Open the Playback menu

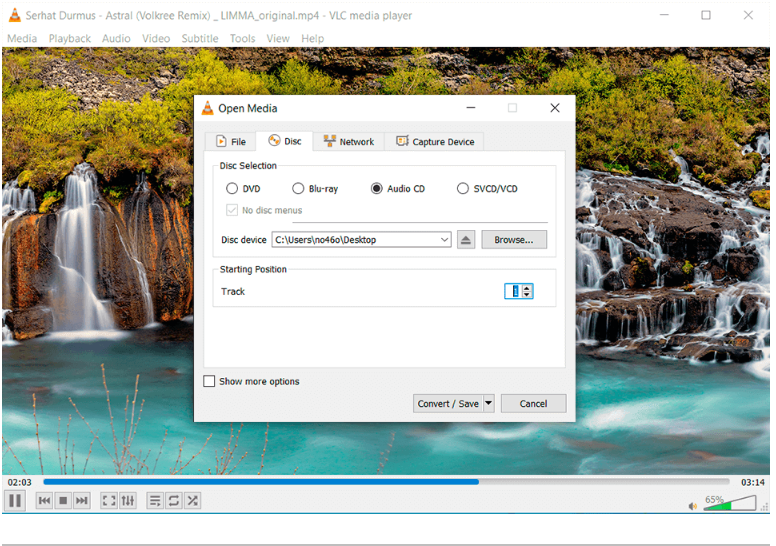pyautogui.click(x=70, y=39)
